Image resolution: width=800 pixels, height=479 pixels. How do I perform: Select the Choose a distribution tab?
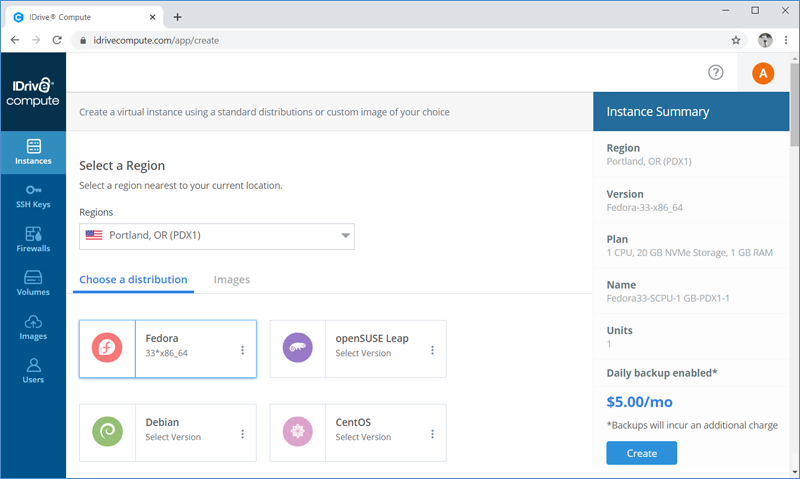tap(133, 280)
